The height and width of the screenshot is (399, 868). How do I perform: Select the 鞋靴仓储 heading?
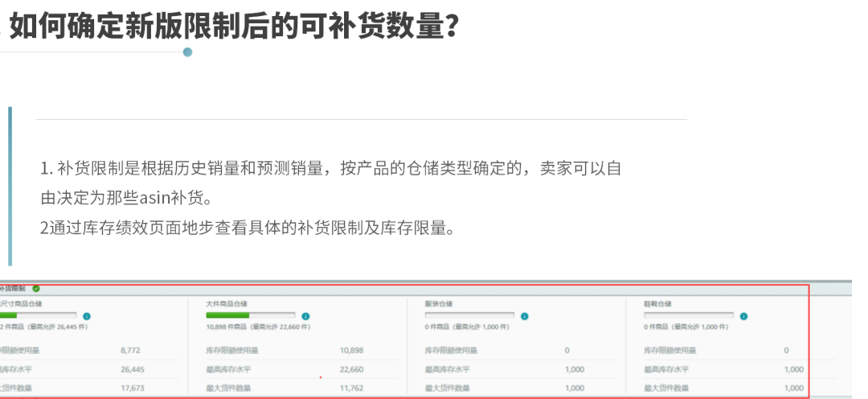pyautogui.click(x=657, y=304)
